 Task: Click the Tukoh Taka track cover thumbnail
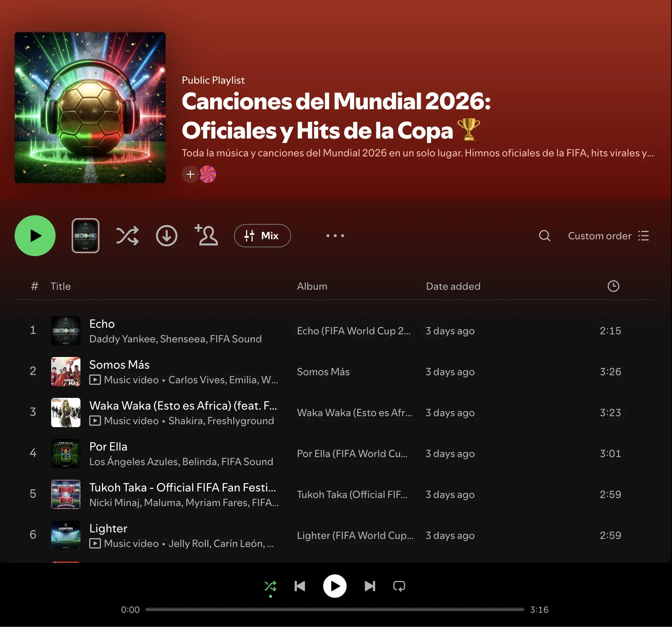point(66,494)
